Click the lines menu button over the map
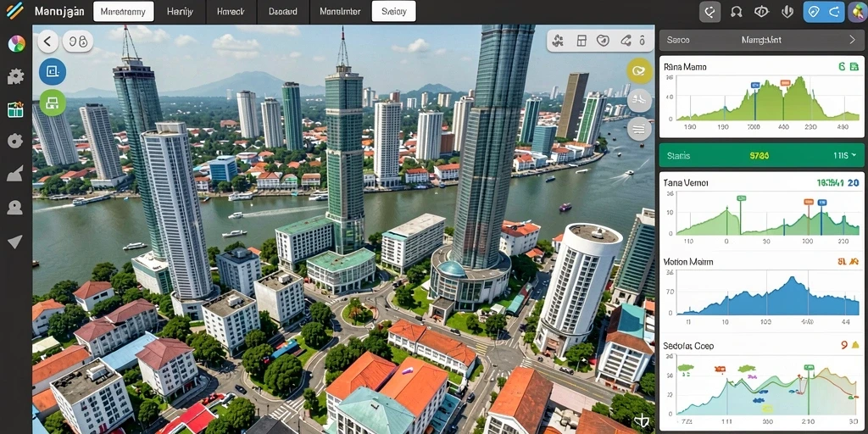Viewport: 868px width, 434px height. pyautogui.click(x=639, y=129)
